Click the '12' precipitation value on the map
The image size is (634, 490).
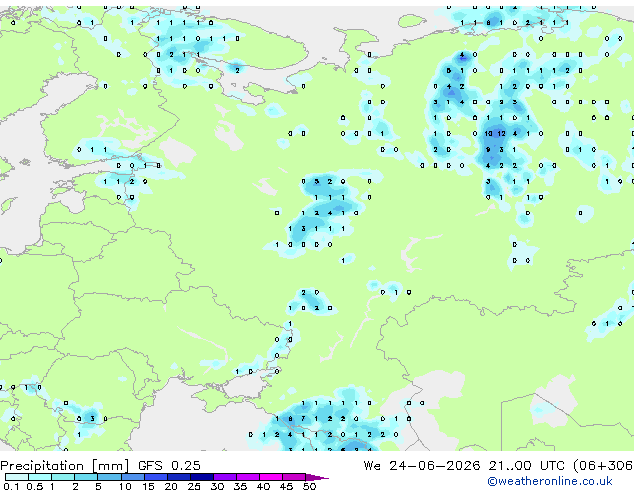point(501,133)
